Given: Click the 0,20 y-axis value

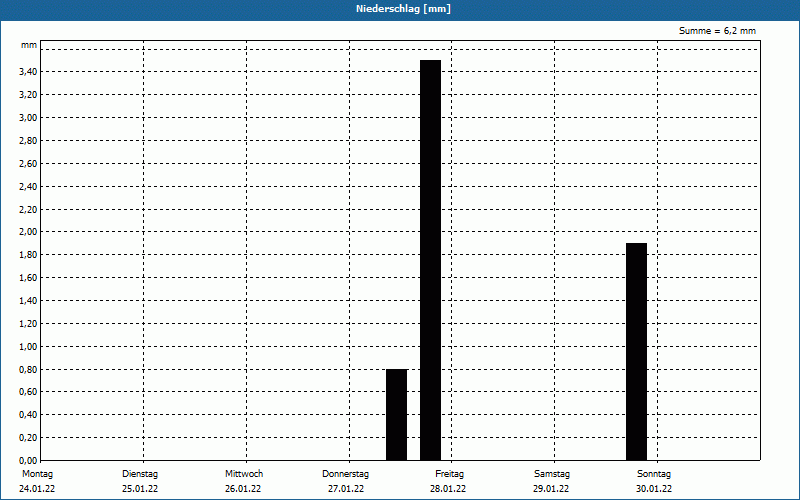Looking at the screenshot, I should (x=28, y=438).
